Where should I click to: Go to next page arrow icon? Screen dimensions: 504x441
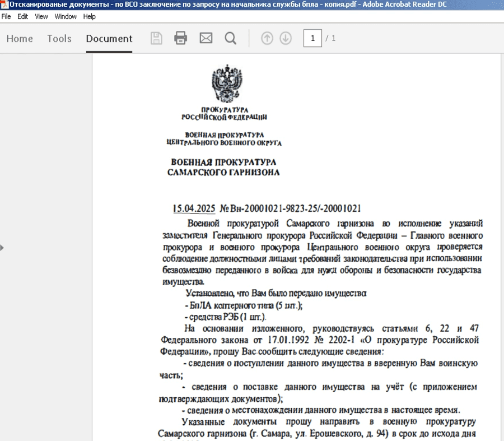click(x=286, y=38)
